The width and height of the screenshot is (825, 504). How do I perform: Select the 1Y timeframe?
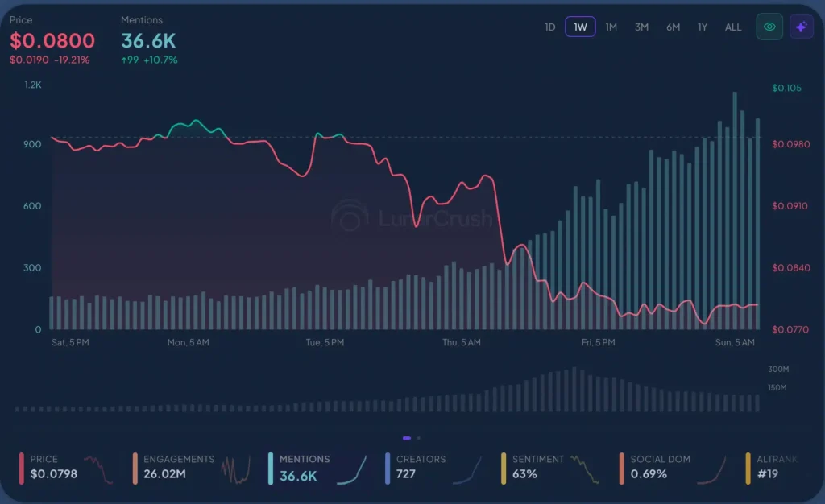(x=702, y=27)
